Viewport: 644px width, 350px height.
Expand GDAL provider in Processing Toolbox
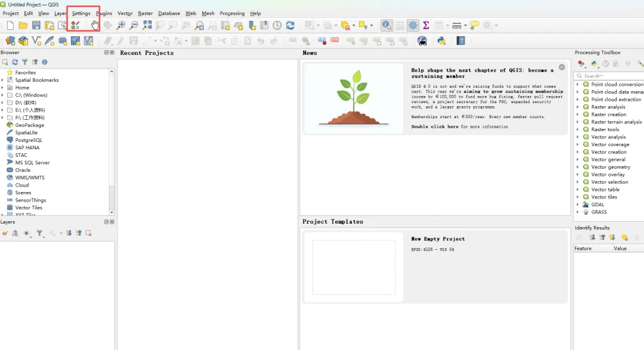point(577,204)
